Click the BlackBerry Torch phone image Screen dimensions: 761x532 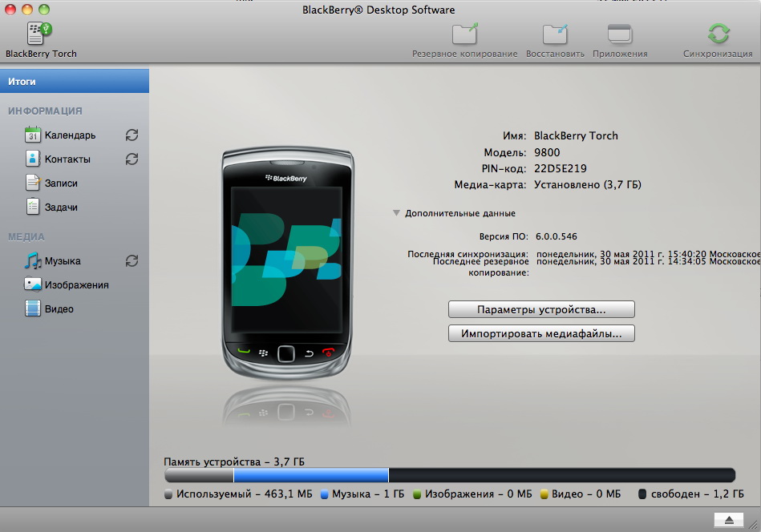287,262
